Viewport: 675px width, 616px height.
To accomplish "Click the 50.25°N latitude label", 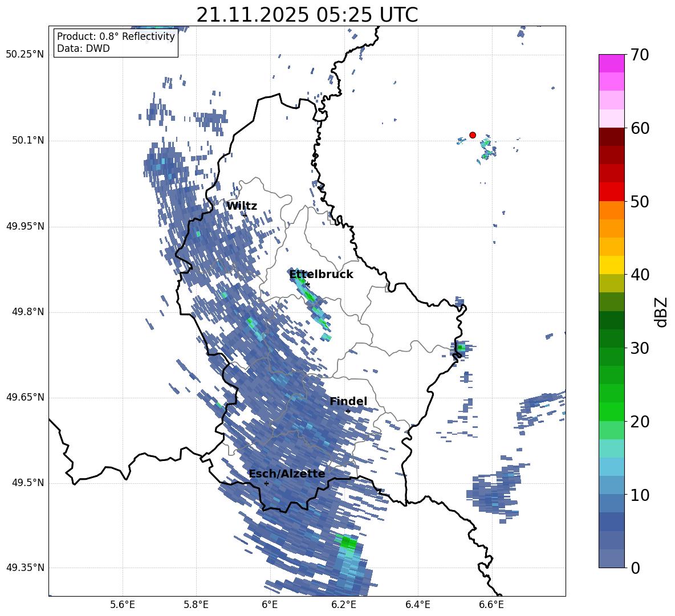I will (25, 55).
